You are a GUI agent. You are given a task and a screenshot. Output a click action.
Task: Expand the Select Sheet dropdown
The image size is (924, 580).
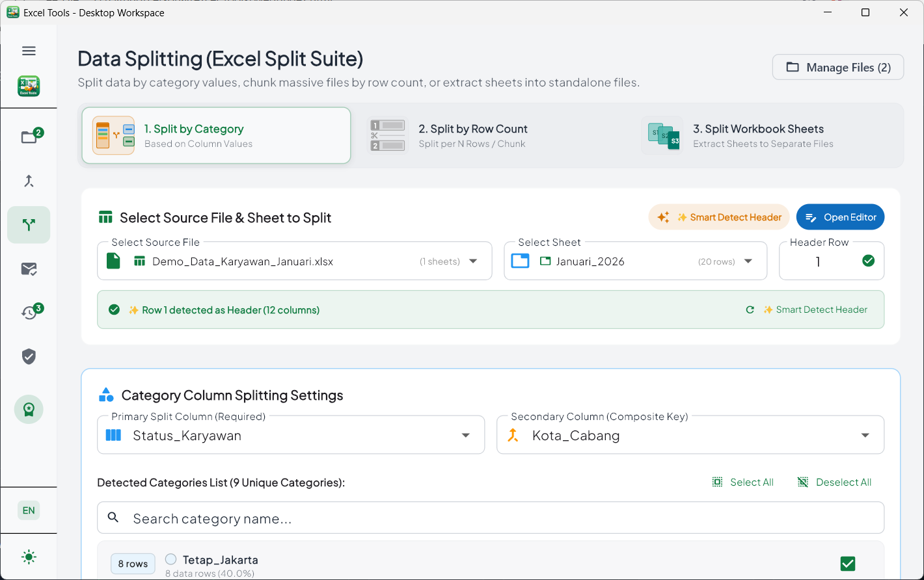click(636, 261)
